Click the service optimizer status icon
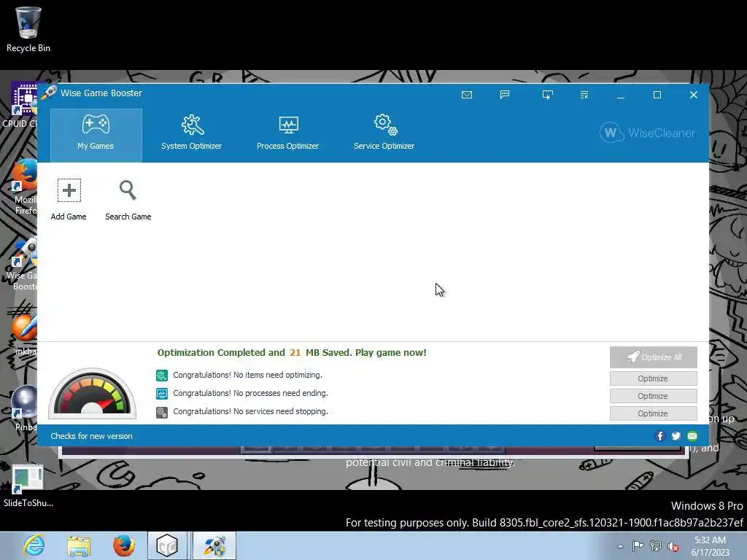This screenshot has width=747, height=560. pos(162,413)
